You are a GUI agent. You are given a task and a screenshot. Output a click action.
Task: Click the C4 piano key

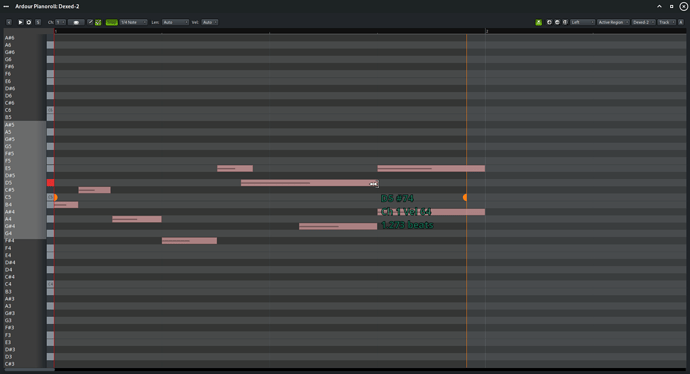[51, 284]
